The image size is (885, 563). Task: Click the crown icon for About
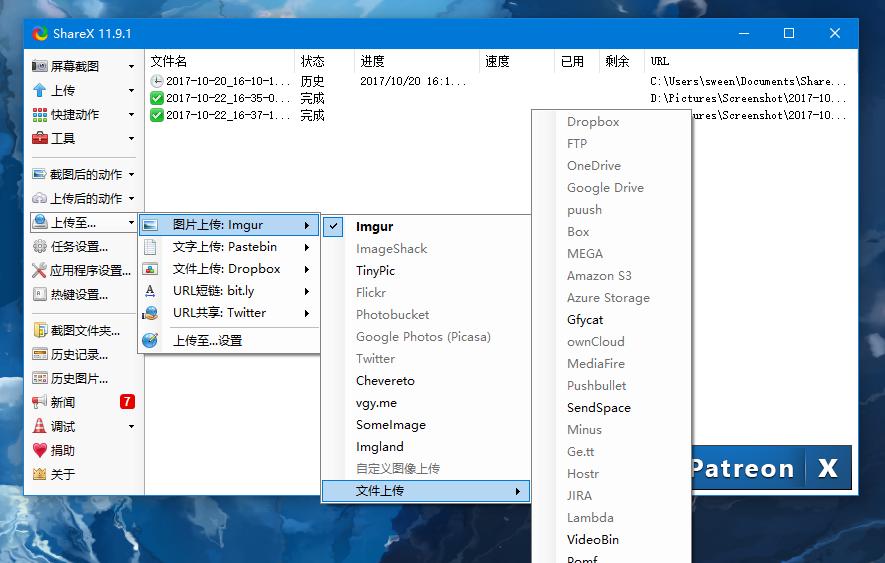point(40,474)
